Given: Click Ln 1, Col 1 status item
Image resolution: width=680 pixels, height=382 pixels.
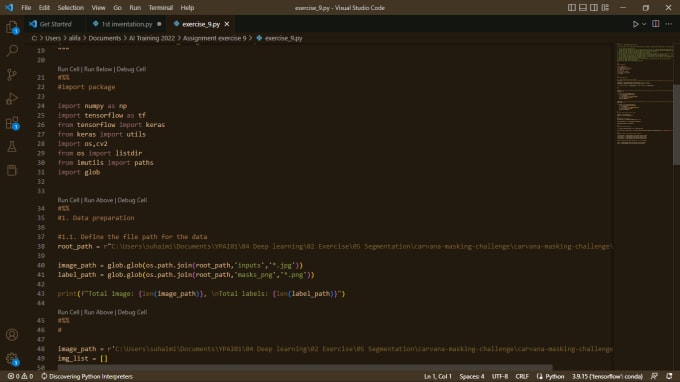Looking at the screenshot, I should (x=438, y=376).
